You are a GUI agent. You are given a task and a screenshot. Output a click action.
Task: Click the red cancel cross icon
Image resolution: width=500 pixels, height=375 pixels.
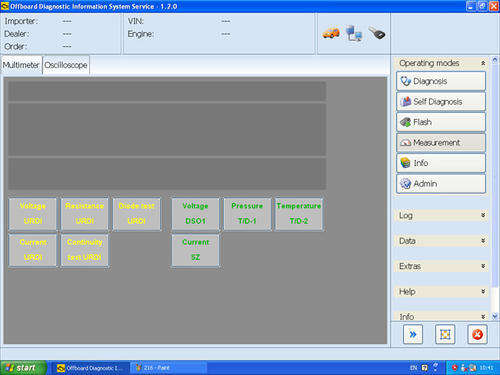477,334
